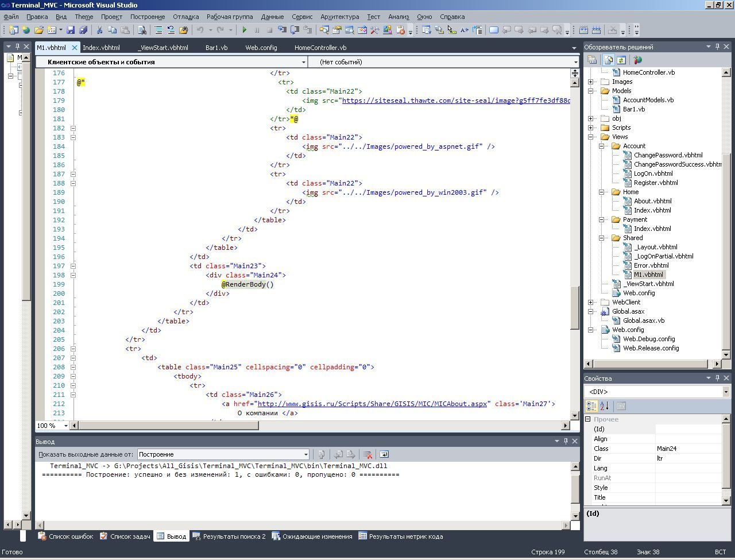Cut selection using the scissors icon

pyautogui.click(x=99, y=30)
